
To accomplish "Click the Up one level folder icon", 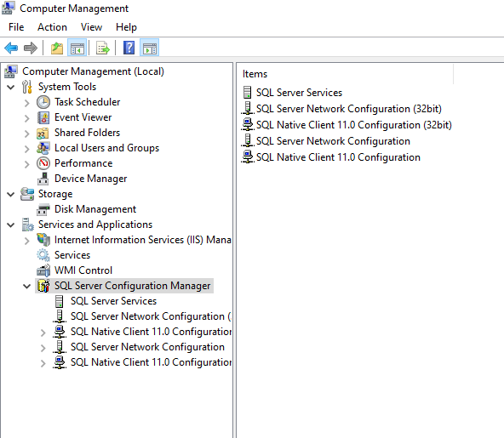I will 57,48.
